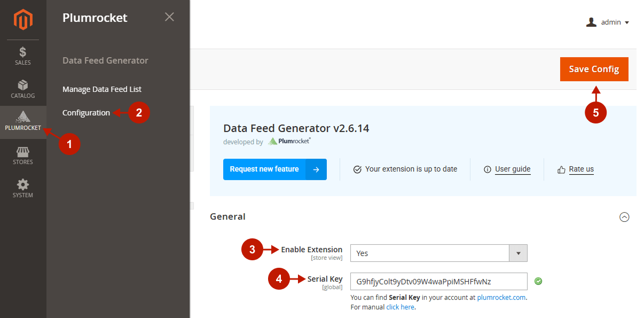Open the User guide link

pyautogui.click(x=513, y=169)
